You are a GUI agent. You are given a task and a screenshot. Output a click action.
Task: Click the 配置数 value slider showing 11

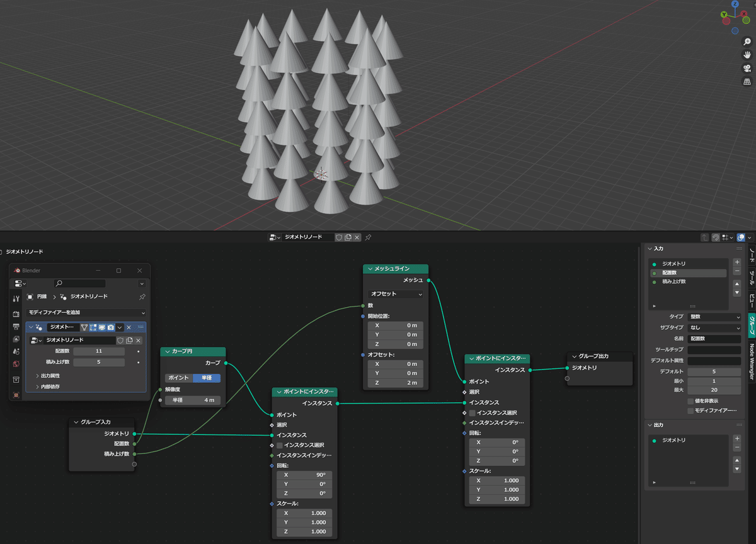[99, 351]
